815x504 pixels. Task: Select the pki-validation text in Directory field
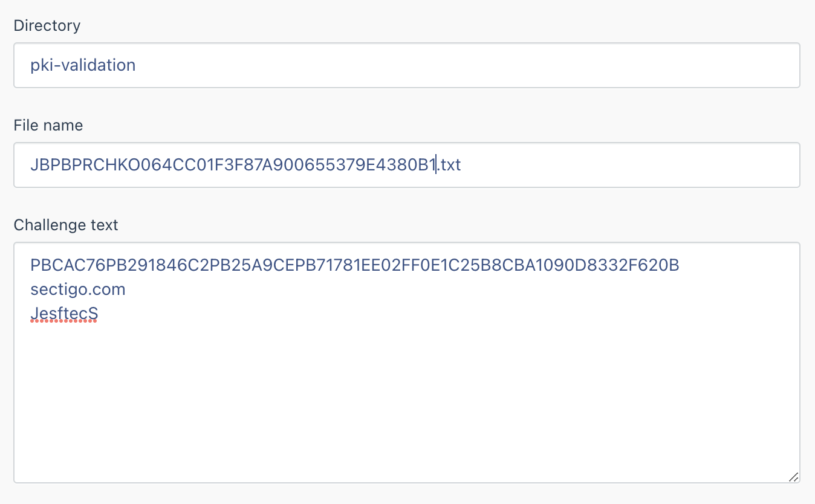point(83,65)
